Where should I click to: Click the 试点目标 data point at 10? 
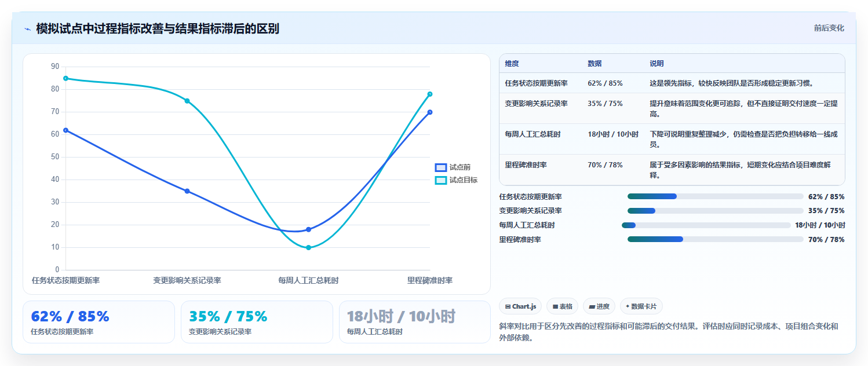pos(308,248)
